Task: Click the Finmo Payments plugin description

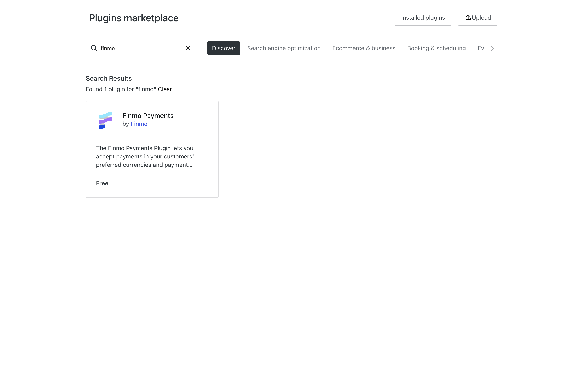Action: [x=145, y=156]
